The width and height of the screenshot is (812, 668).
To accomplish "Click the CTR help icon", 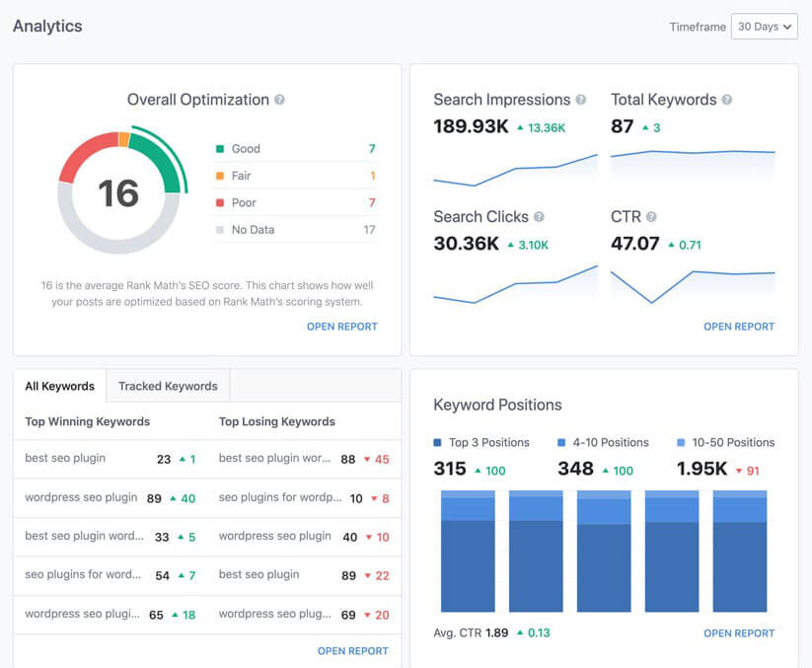I will tap(651, 217).
